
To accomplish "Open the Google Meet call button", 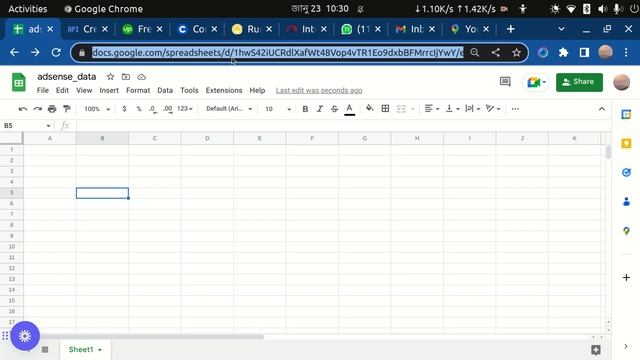I will click(x=536, y=82).
